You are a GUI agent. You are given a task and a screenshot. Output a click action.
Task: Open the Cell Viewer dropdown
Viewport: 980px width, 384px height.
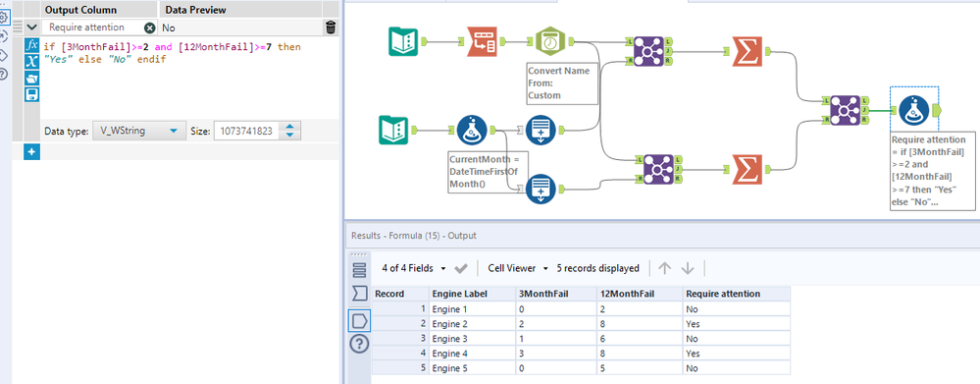pos(518,268)
